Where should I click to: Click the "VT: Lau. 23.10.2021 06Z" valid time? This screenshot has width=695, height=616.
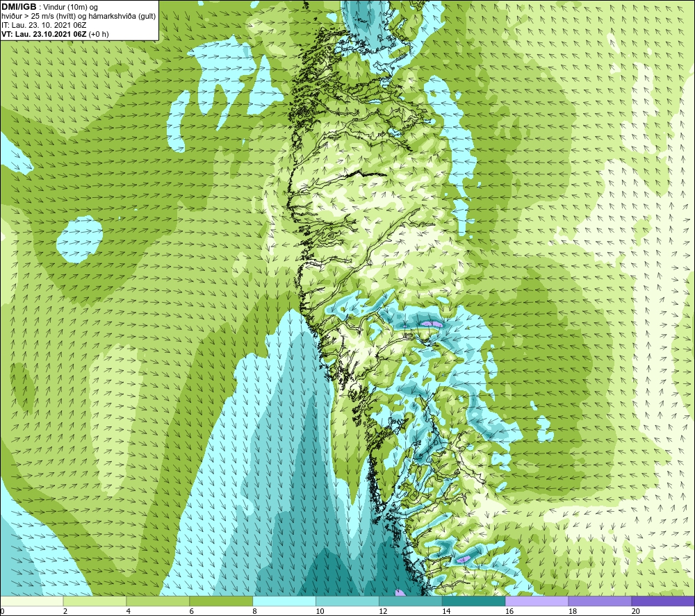point(44,34)
